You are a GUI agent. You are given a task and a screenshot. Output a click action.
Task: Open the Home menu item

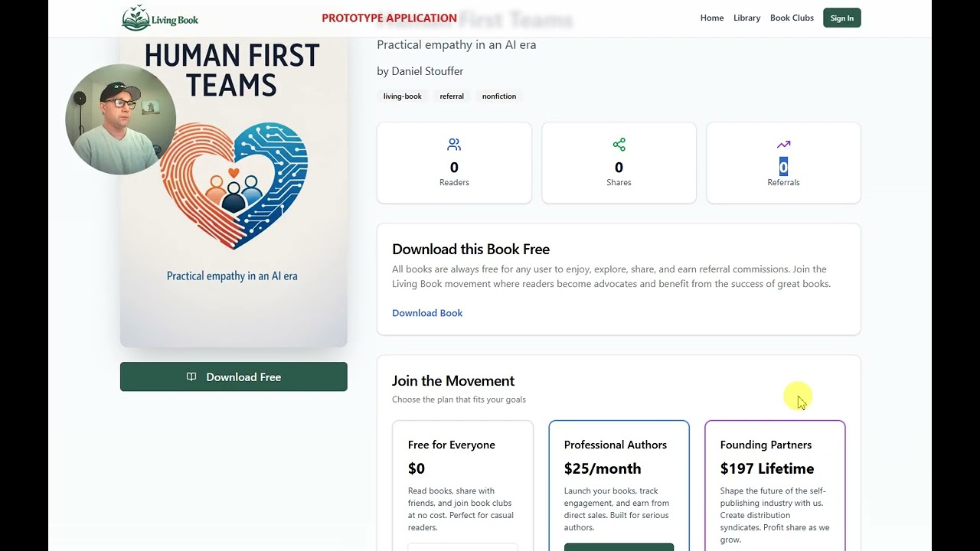[712, 18]
